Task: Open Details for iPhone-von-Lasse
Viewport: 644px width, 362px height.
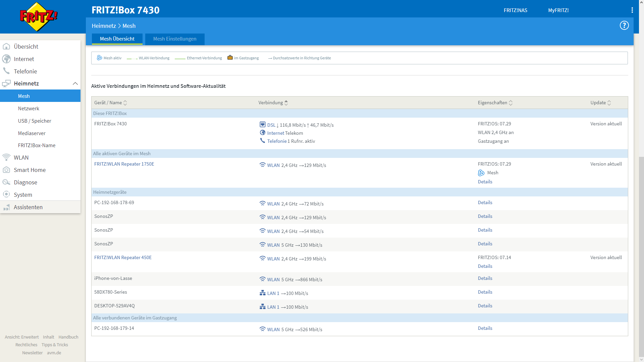Action: (x=485, y=278)
